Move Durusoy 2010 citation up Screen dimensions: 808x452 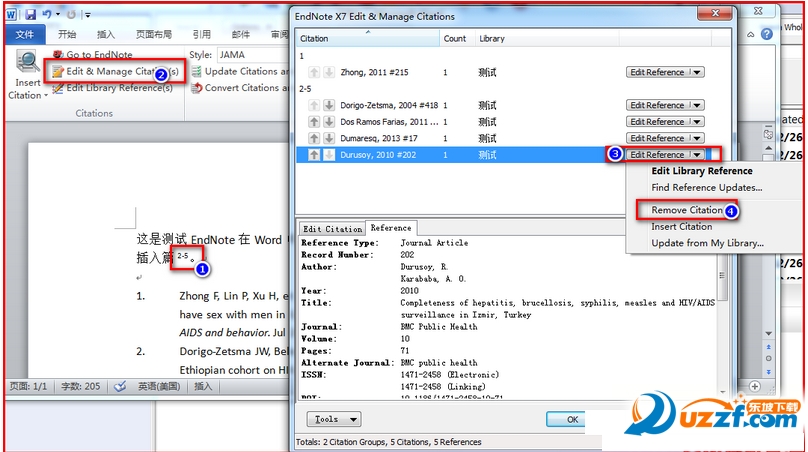314,155
